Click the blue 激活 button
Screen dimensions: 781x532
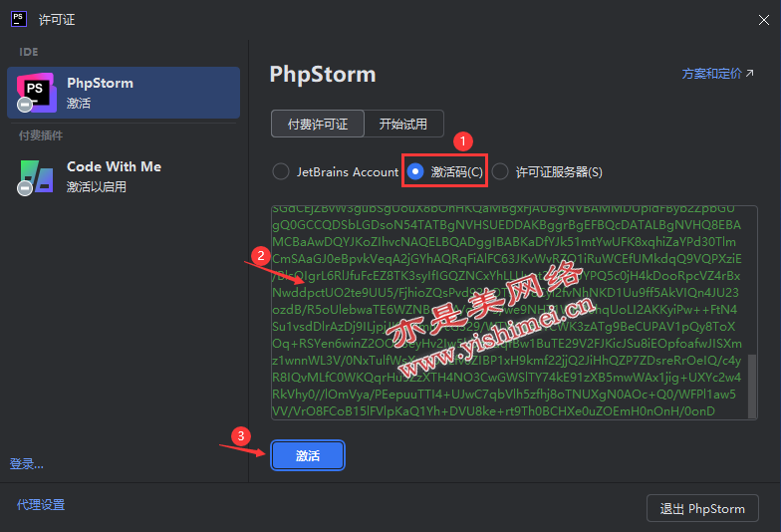tap(308, 455)
